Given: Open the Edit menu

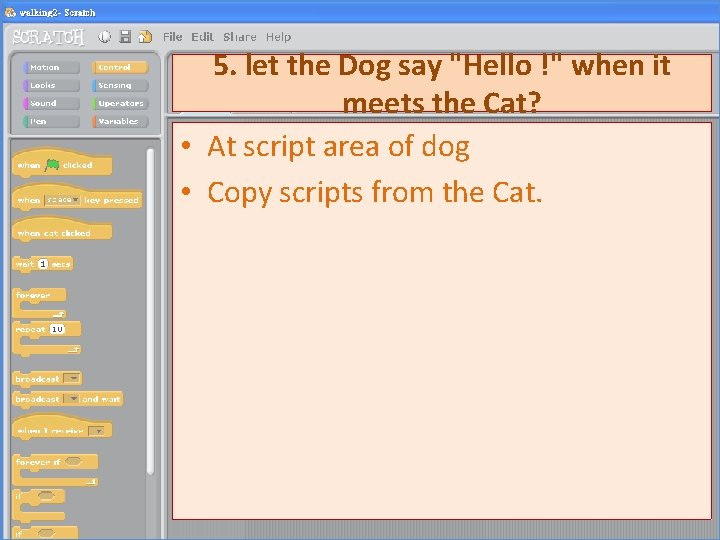Looking at the screenshot, I should (202, 37).
